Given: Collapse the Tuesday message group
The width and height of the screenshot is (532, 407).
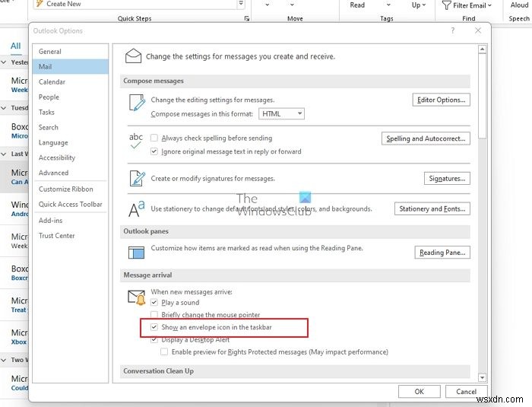Looking at the screenshot, I should [4, 108].
